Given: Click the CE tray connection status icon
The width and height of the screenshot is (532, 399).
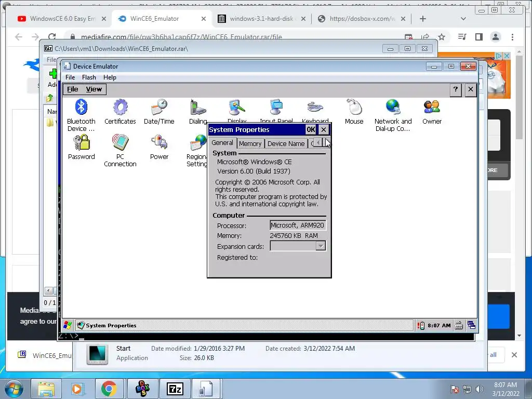Looking at the screenshot, I should pos(421,325).
